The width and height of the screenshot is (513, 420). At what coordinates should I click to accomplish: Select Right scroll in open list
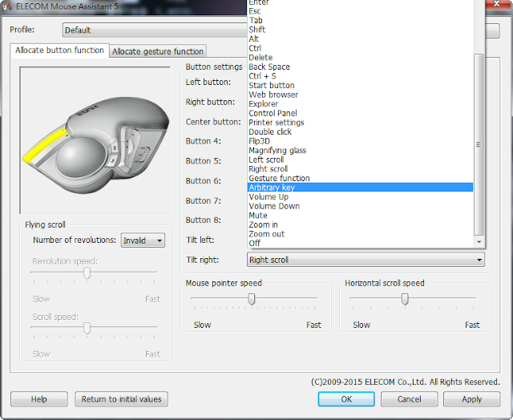pyautogui.click(x=360, y=169)
